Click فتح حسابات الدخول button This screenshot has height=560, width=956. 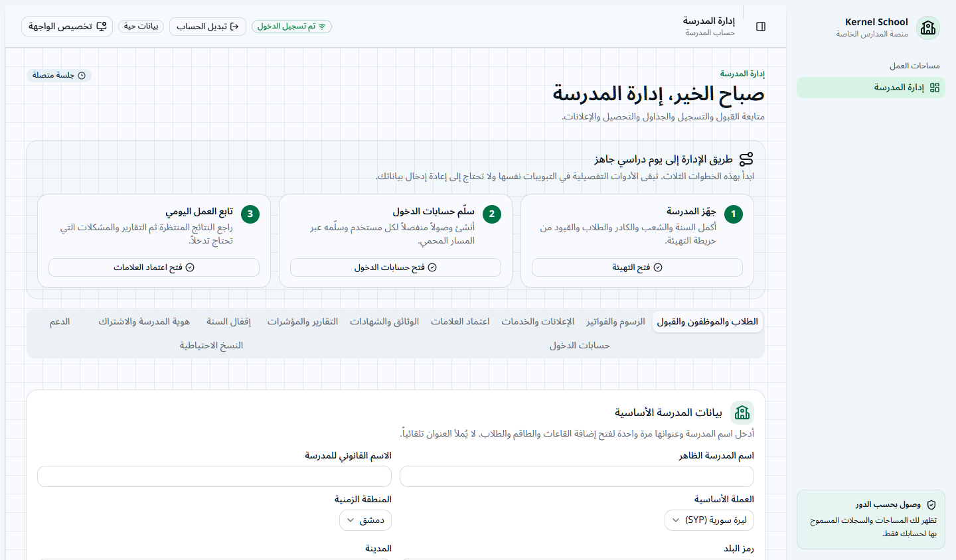(x=396, y=267)
